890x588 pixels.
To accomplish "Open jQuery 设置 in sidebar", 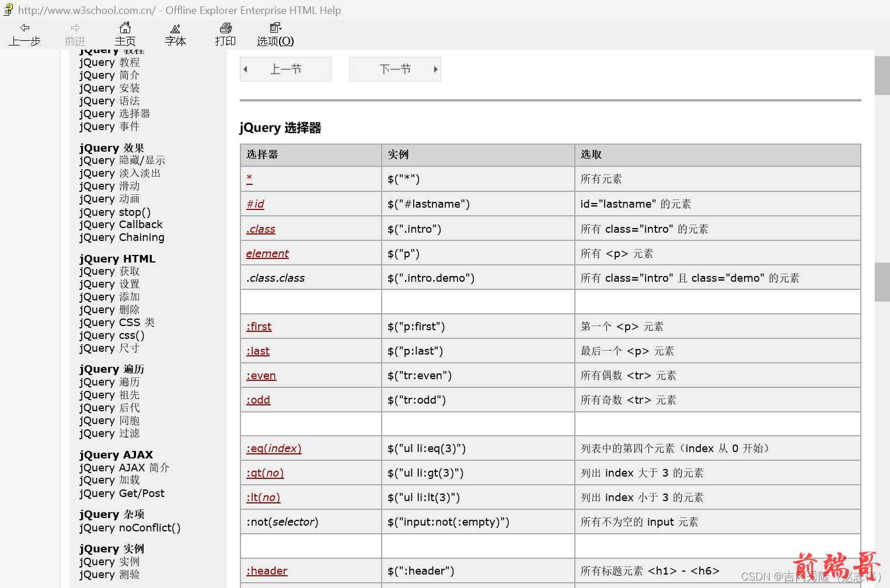I will point(110,284).
